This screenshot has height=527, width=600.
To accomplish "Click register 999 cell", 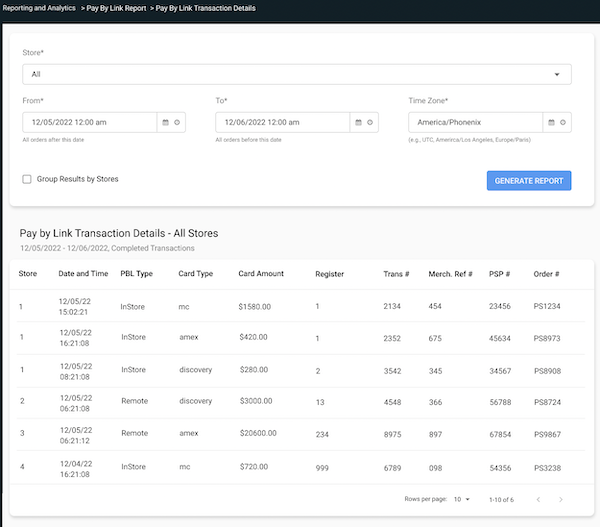I will pyautogui.click(x=322, y=468).
